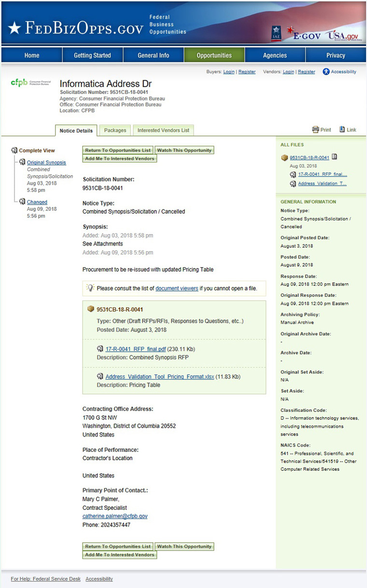The image size is (367, 588).
Task: Open Opportunities menu item
Action: (214, 55)
